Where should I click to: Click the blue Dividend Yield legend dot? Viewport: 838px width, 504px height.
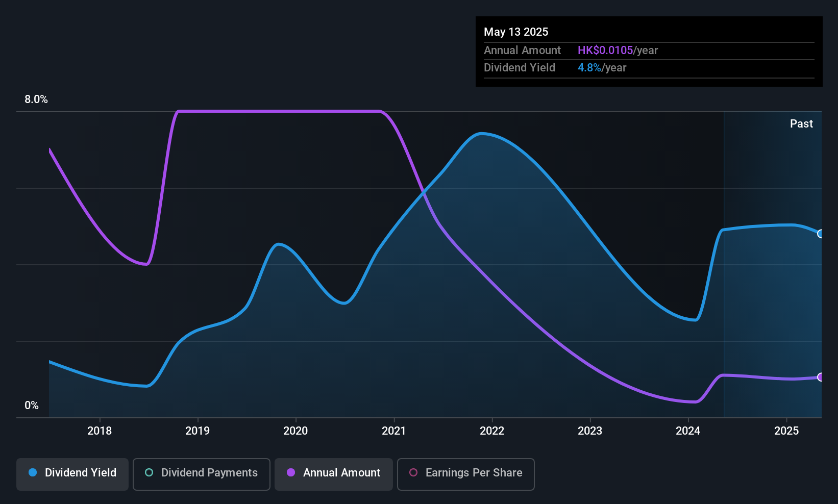33,473
